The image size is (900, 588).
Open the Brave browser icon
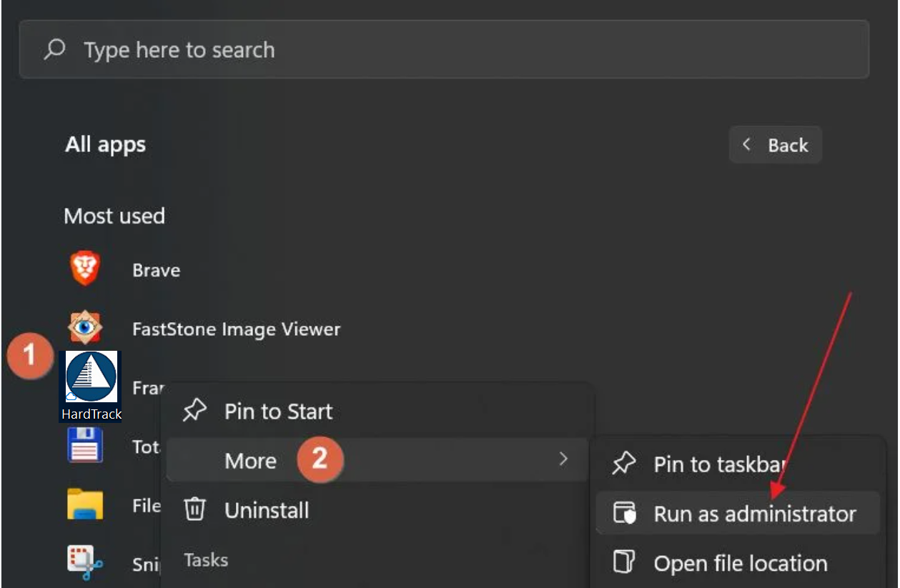pos(85,269)
